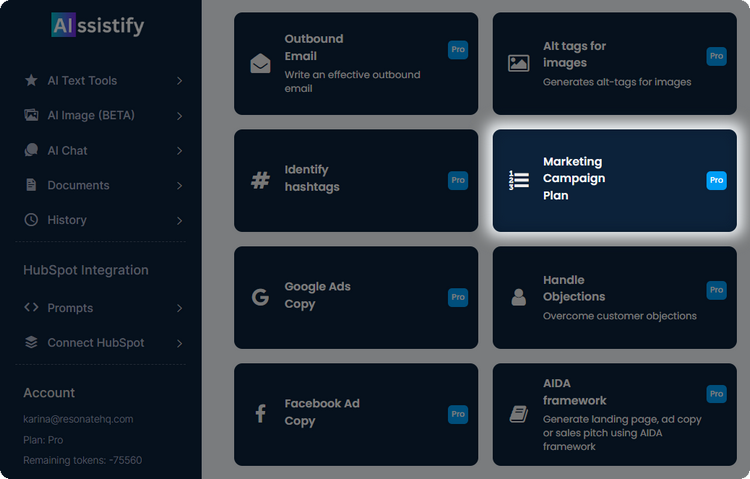Click the Pro badge on Marketing Campaign Plan
Viewport: 750px width, 479px height.
coord(716,180)
